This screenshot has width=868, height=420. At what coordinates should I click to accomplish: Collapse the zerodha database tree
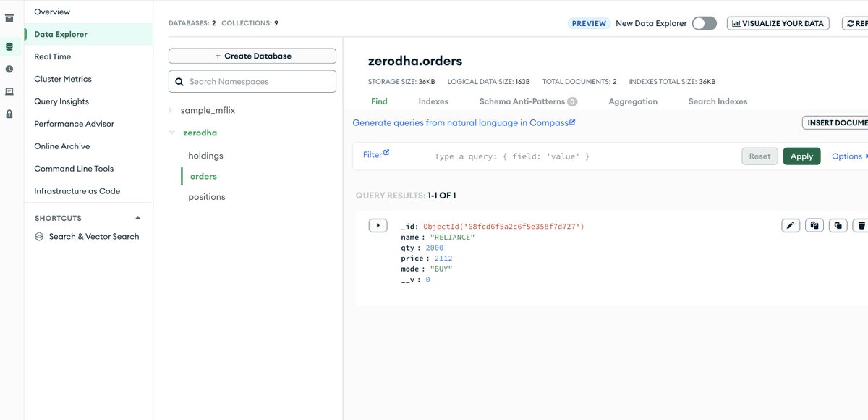(x=171, y=133)
